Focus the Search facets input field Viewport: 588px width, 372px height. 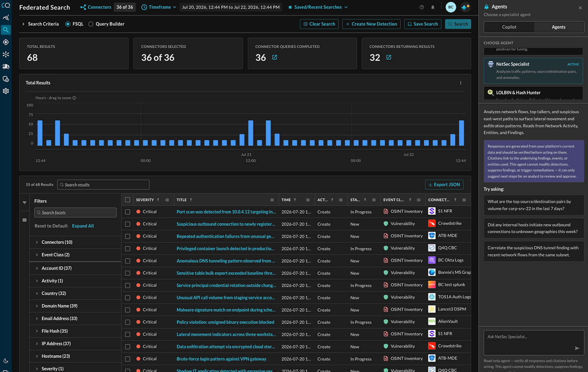click(x=75, y=213)
